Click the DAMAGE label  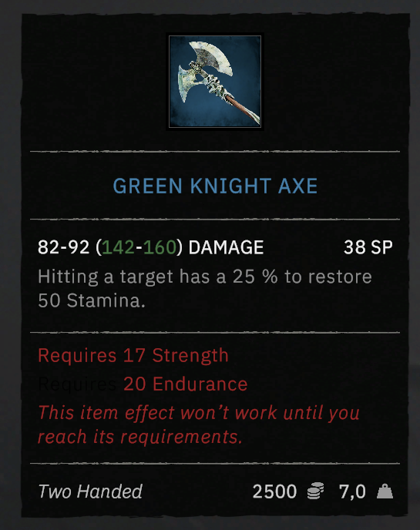226,247
